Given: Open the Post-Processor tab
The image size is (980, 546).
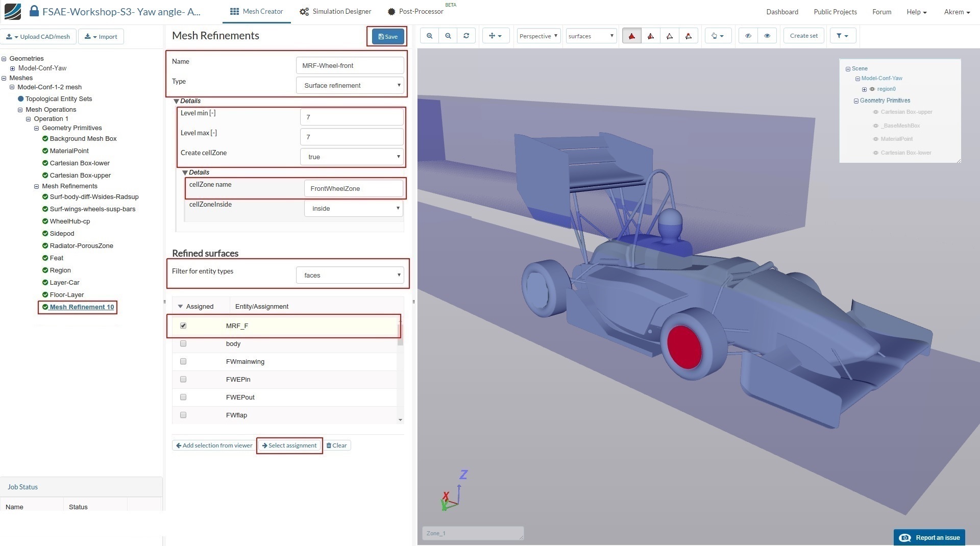Looking at the screenshot, I should tap(415, 11).
